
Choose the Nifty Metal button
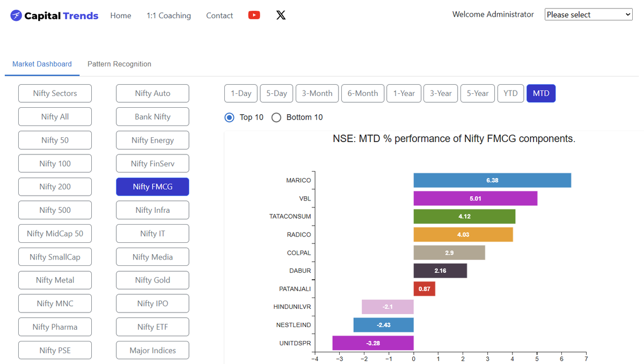[x=55, y=280]
